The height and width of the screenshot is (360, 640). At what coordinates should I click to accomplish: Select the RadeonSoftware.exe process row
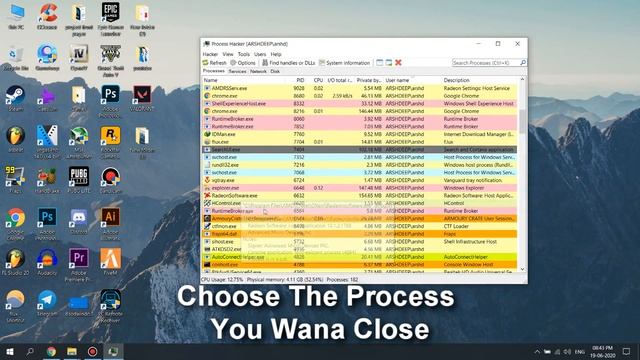(360, 196)
